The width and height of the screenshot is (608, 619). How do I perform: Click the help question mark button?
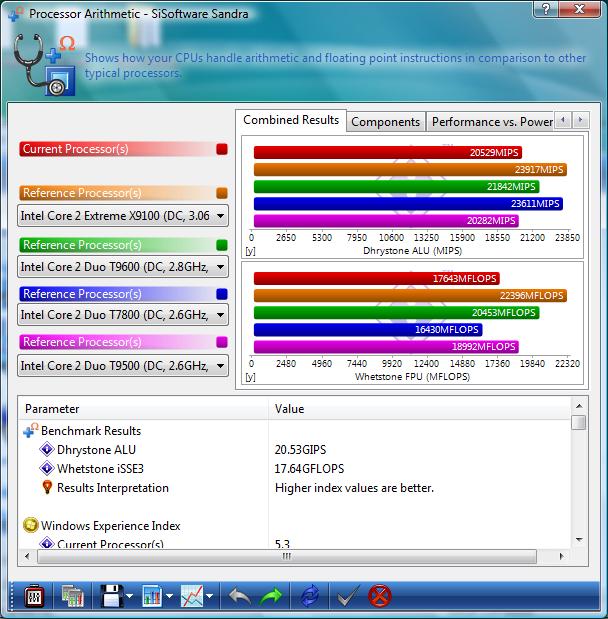tap(546, 8)
